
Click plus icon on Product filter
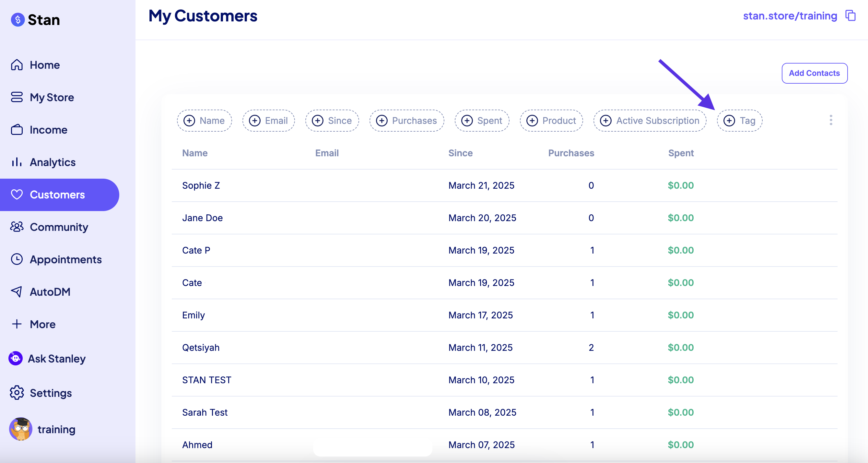coord(532,121)
